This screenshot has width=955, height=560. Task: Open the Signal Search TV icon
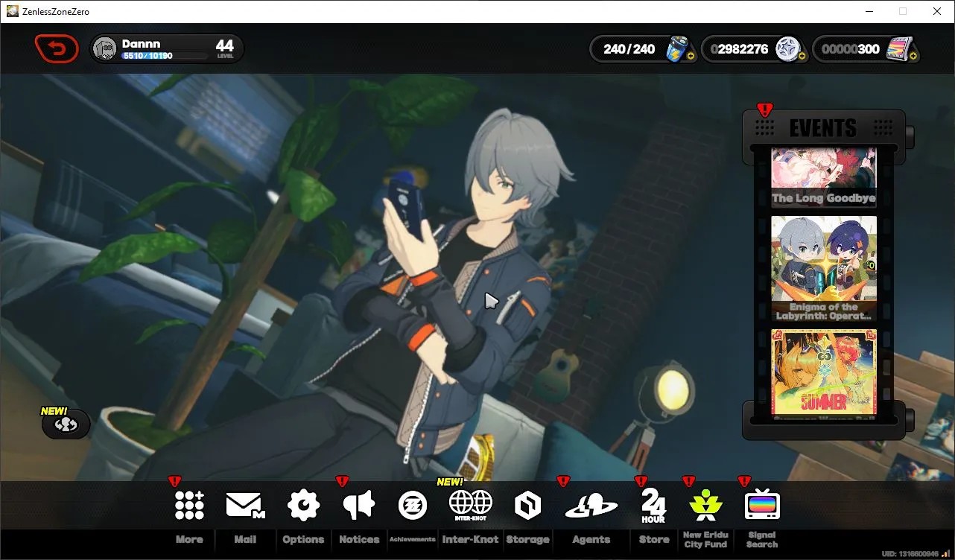point(762,506)
